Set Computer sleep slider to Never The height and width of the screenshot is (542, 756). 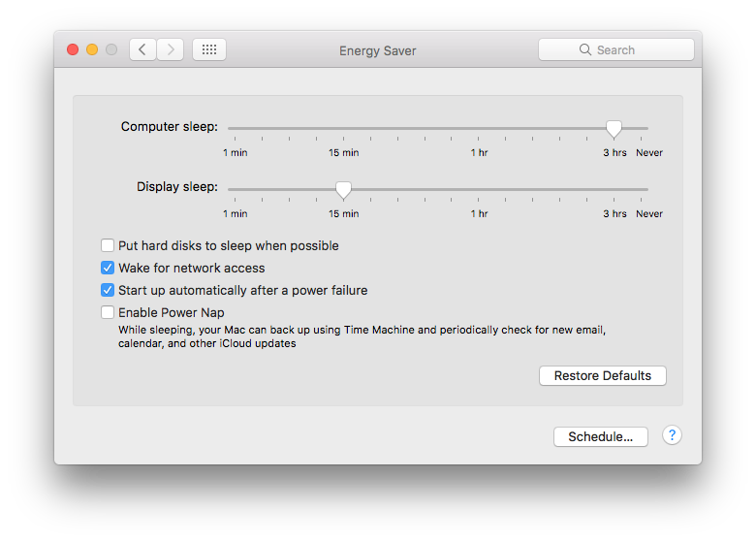click(x=647, y=128)
